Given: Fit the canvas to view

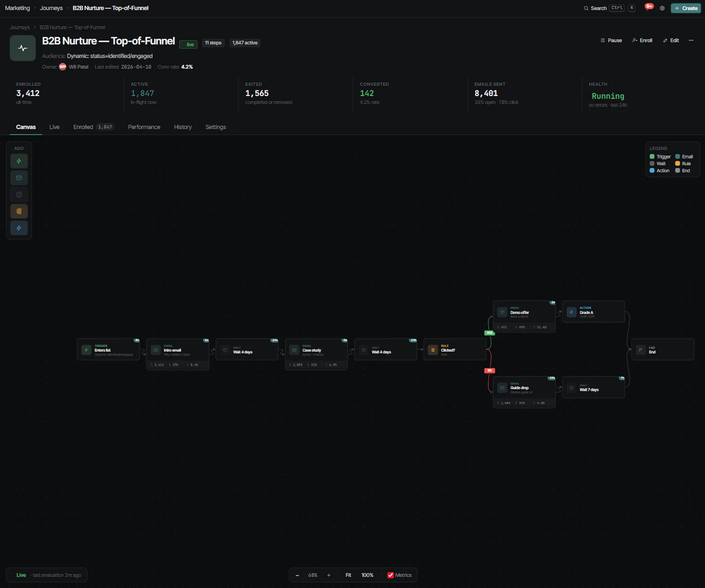Looking at the screenshot, I should tap(348, 575).
